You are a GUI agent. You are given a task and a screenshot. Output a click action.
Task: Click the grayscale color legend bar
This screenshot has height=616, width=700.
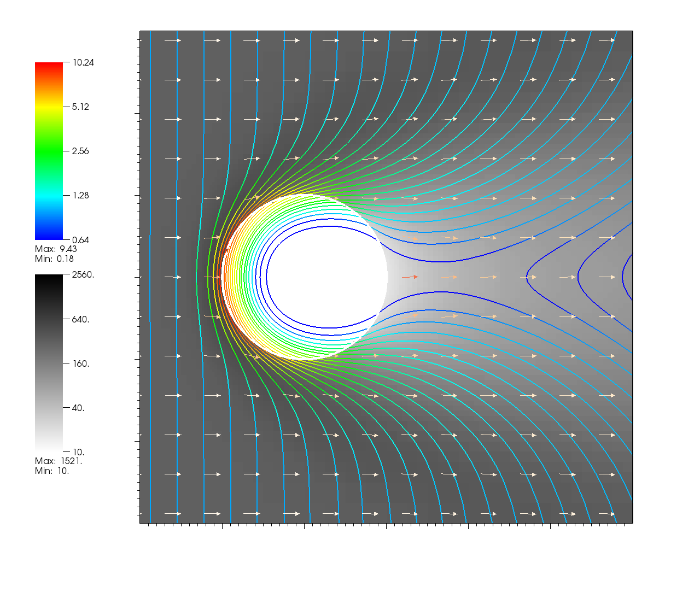[x=49, y=363]
